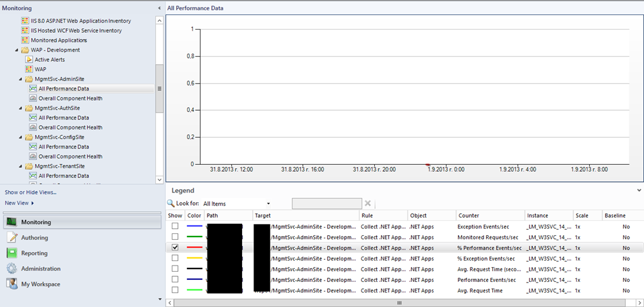Collapse the WAP - Development folder
The height and width of the screenshot is (307, 644).
(x=17, y=50)
